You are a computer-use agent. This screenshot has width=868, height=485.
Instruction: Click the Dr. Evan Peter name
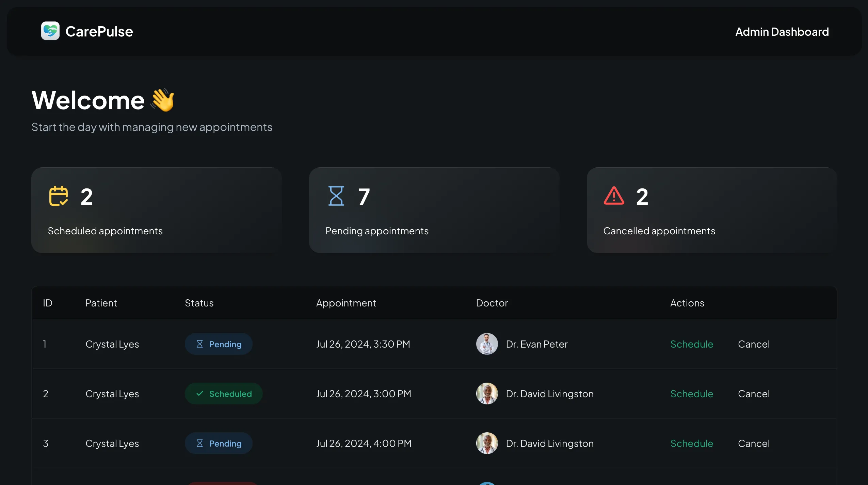click(537, 344)
